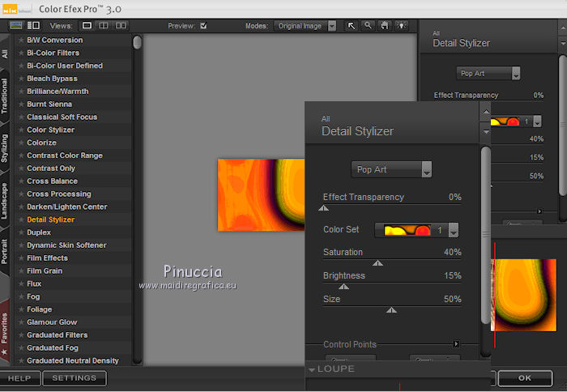567x392 pixels.
Task: Hide the filter list with landscape icon
Action: pyautogui.click(x=16, y=26)
